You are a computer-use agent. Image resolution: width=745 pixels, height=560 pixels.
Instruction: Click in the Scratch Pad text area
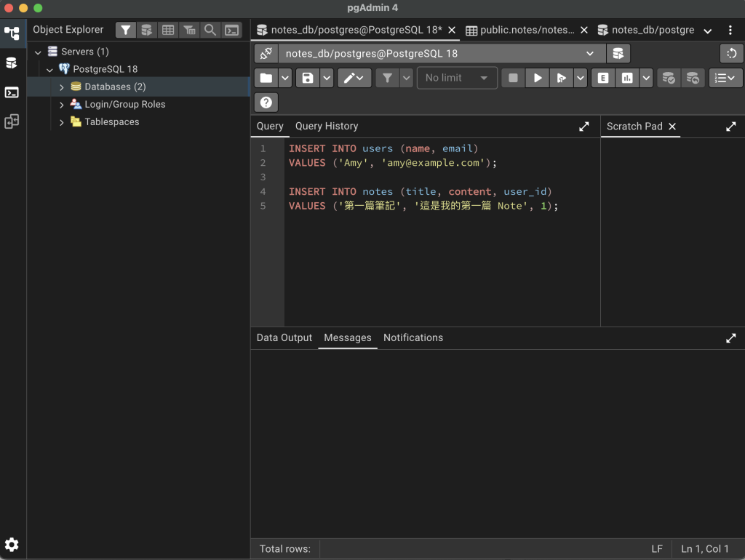point(673,232)
